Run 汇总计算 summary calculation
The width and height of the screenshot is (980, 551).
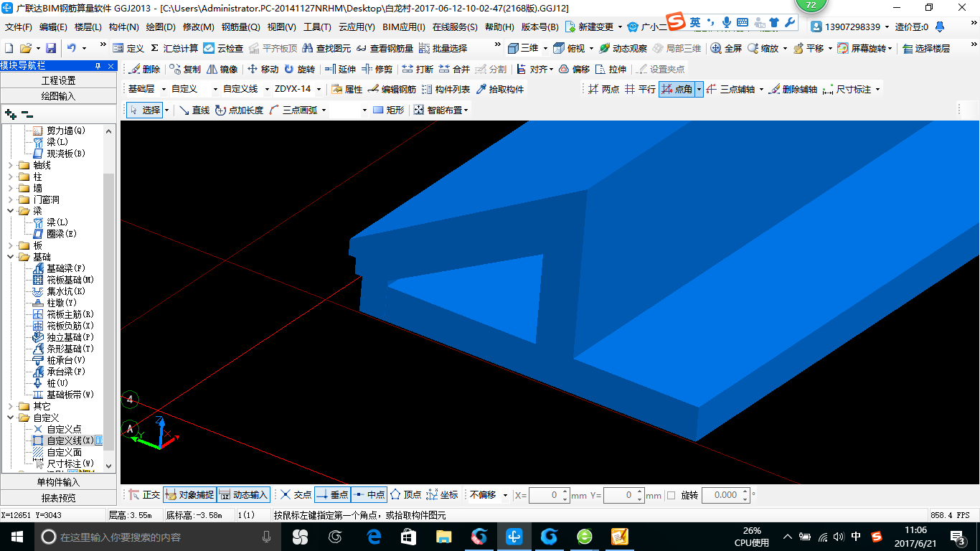174,48
